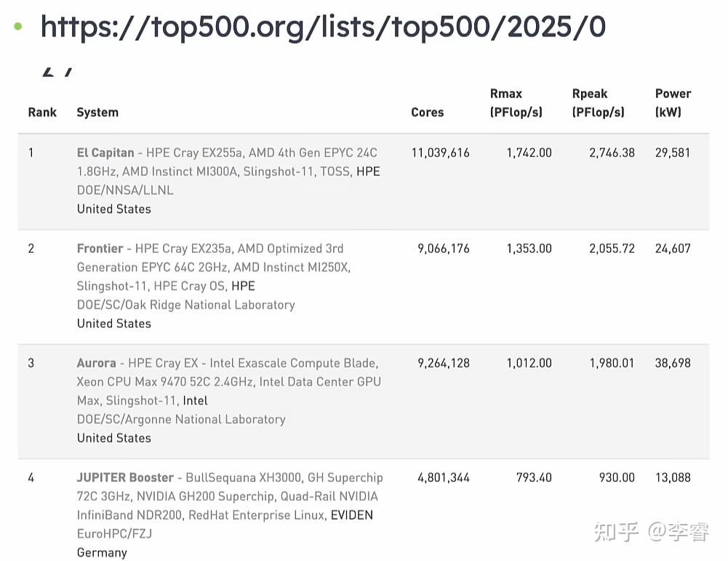Click the EuroHPC/FZJ site text
This screenshot has width=728, height=561.
114,533
